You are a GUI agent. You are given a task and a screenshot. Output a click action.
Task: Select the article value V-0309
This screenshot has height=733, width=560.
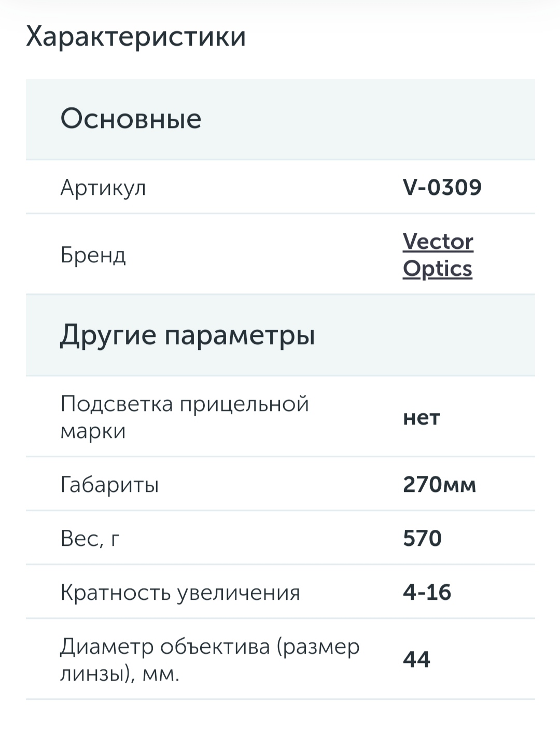(442, 187)
